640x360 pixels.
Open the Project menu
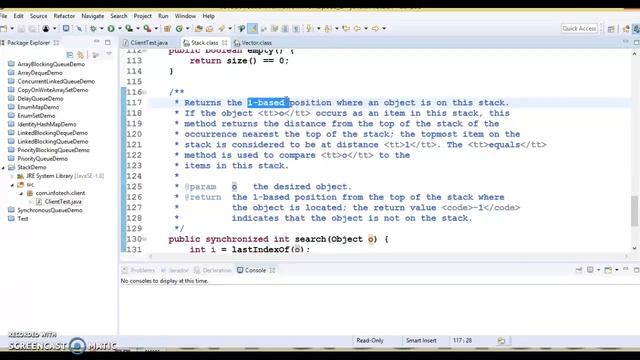(142, 16)
